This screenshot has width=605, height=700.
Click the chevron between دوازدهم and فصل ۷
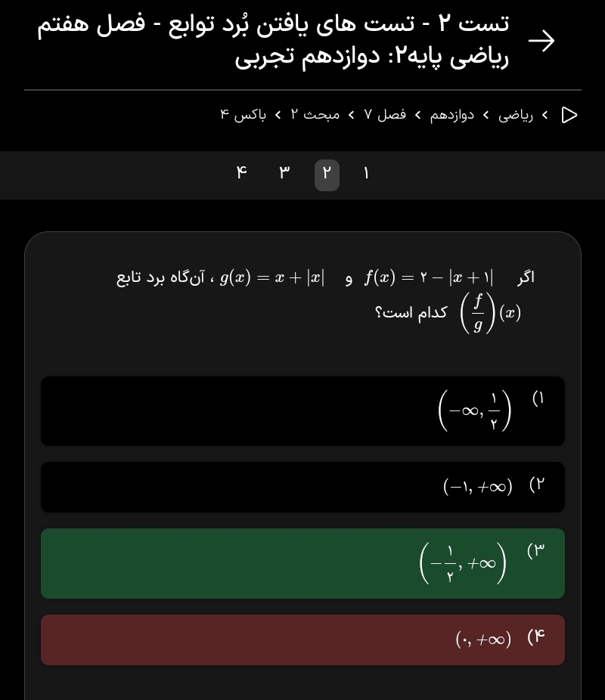417,115
